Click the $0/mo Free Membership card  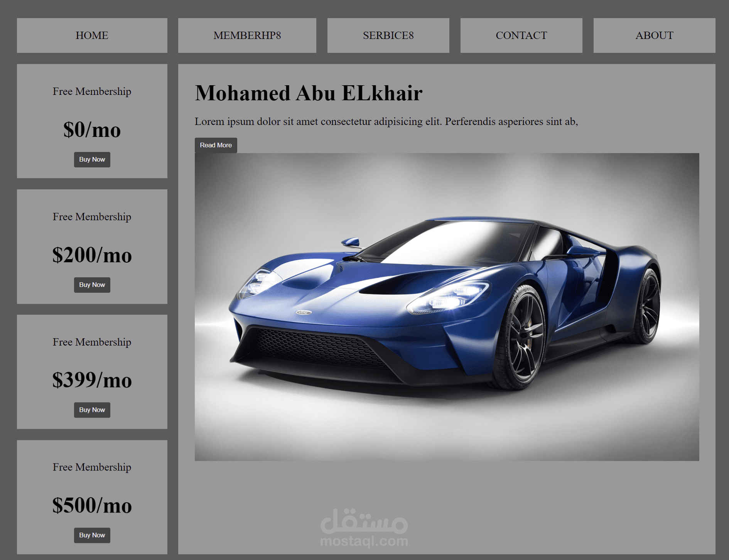click(92, 120)
